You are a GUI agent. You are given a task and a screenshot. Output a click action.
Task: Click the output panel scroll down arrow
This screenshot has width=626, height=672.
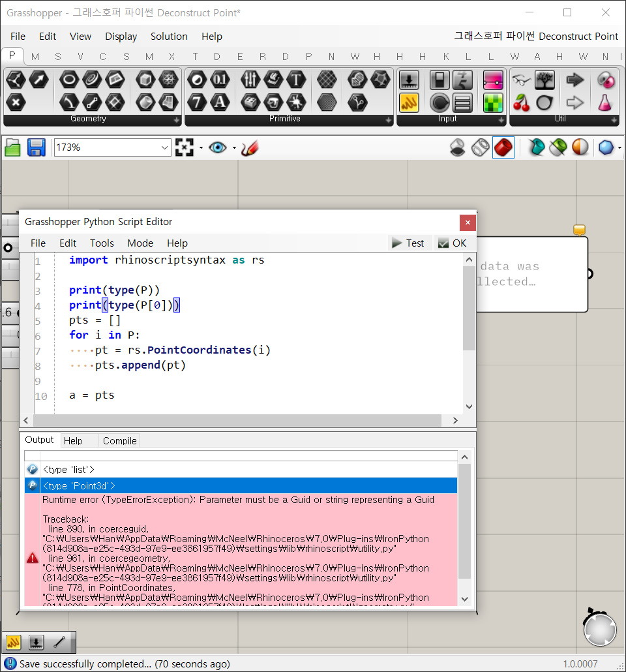tap(464, 599)
